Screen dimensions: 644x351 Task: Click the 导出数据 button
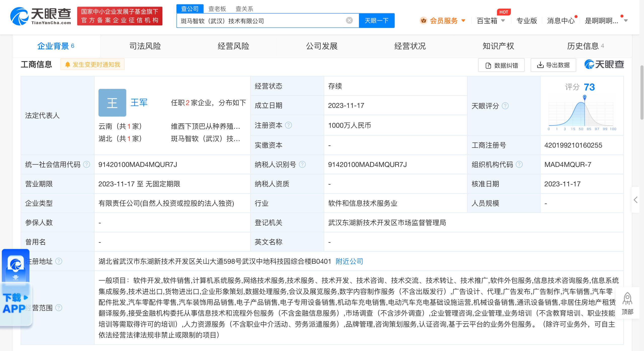tap(553, 65)
